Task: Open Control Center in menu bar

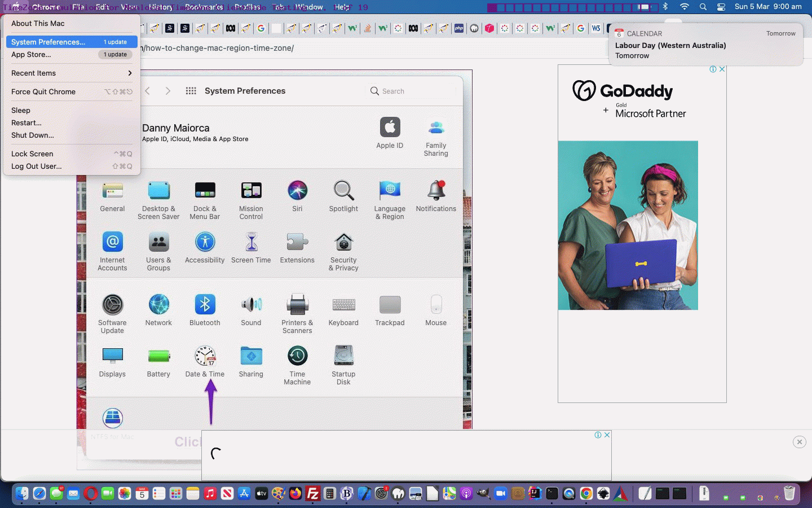Action: tap(721, 7)
